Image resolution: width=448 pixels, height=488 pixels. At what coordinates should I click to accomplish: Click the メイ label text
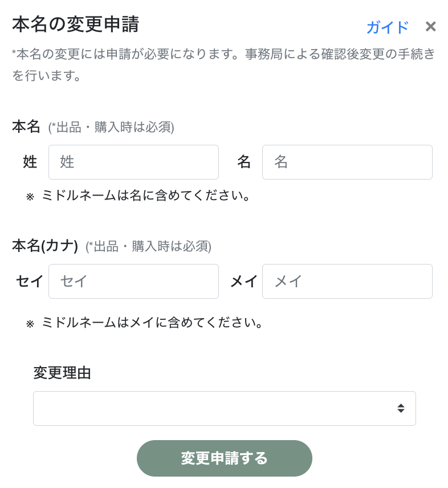coord(244,281)
